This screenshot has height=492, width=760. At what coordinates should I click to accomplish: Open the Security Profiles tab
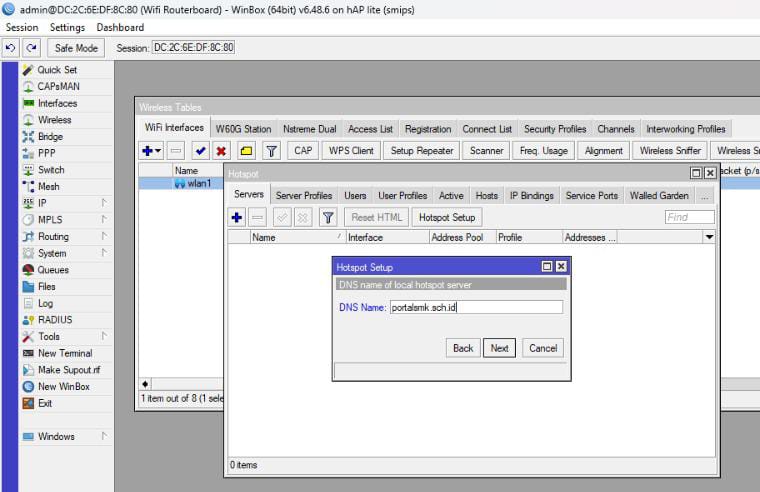pos(555,129)
